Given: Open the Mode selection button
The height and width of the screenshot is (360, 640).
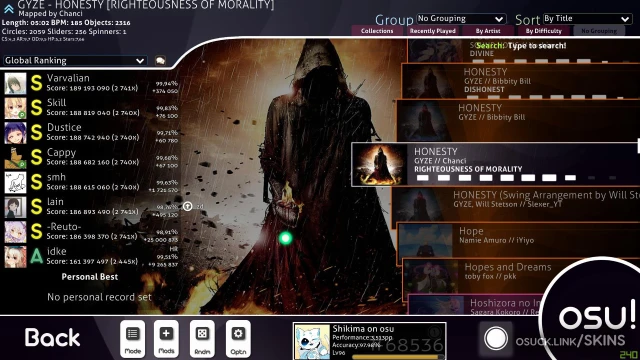Looking at the screenshot, I should 133,339.
